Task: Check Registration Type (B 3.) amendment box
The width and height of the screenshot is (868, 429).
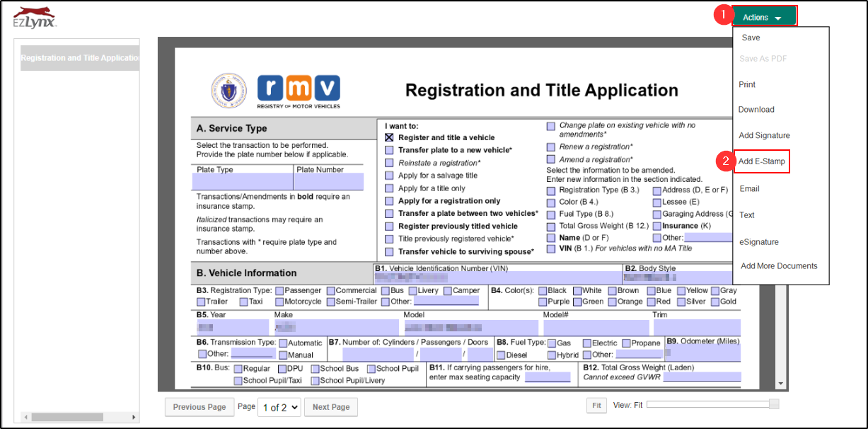Action: pyautogui.click(x=550, y=190)
